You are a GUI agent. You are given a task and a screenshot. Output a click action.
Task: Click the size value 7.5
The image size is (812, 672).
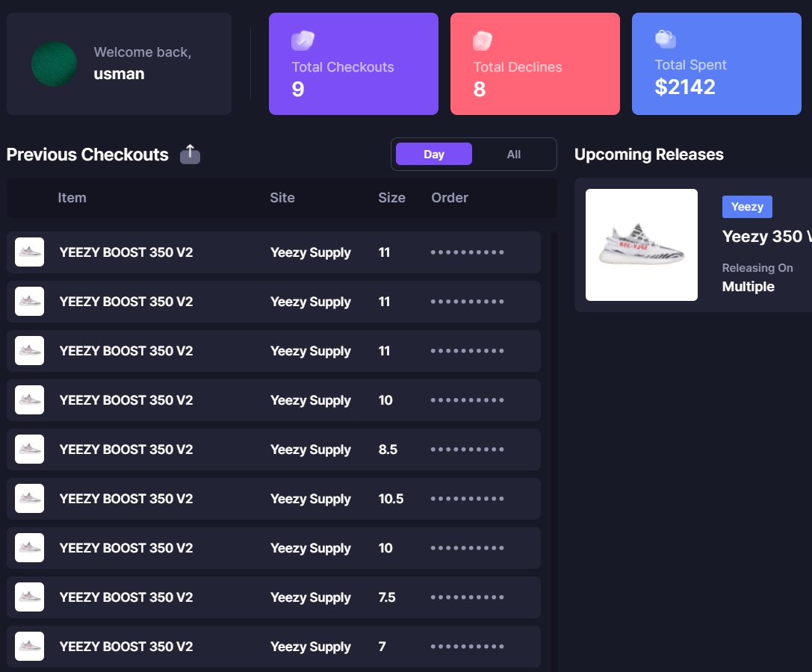point(387,597)
